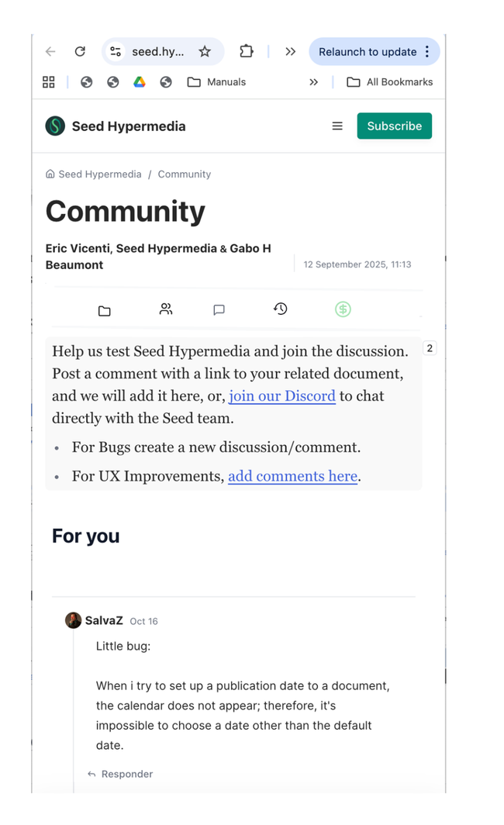View version history clock icon
This screenshot has height=825, width=504.
(x=281, y=309)
